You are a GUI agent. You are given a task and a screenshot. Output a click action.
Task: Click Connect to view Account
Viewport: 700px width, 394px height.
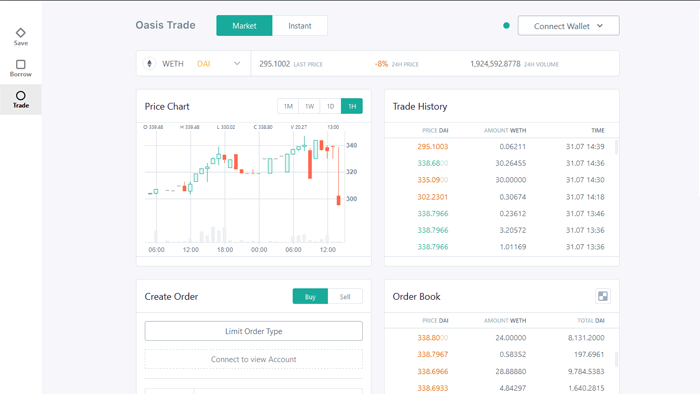(254, 359)
